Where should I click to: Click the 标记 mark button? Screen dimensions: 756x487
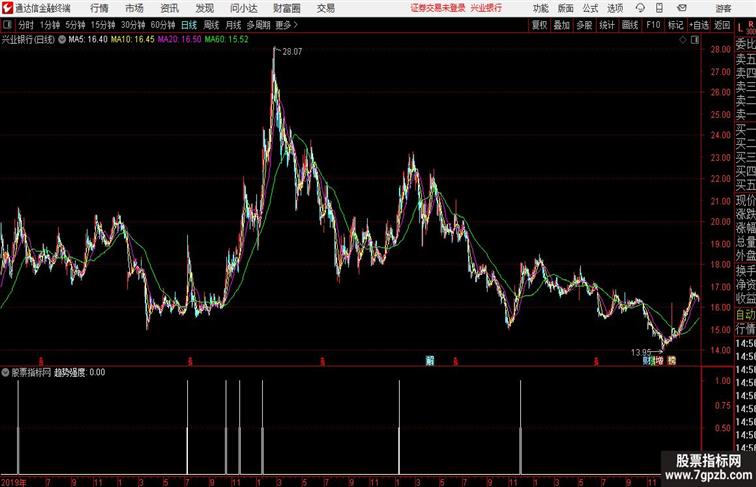675,25
